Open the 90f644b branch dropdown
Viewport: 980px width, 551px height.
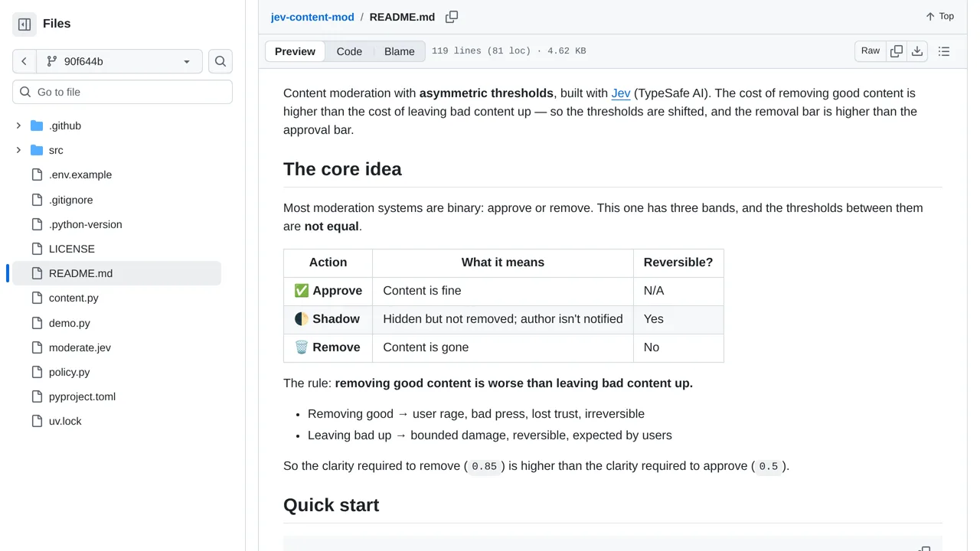(x=119, y=61)
